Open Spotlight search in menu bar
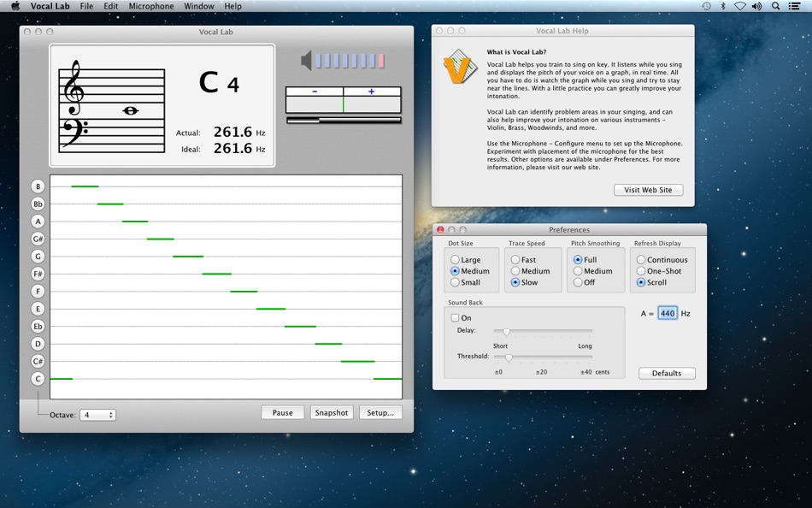The width and height of the screenshot is (812, 508). pos(775,6)
